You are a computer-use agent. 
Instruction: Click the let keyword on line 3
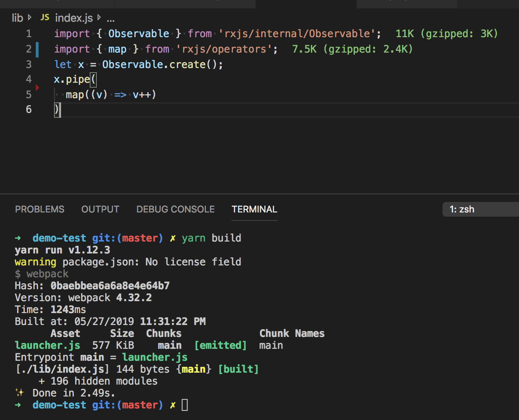click(x=63, y=65)
